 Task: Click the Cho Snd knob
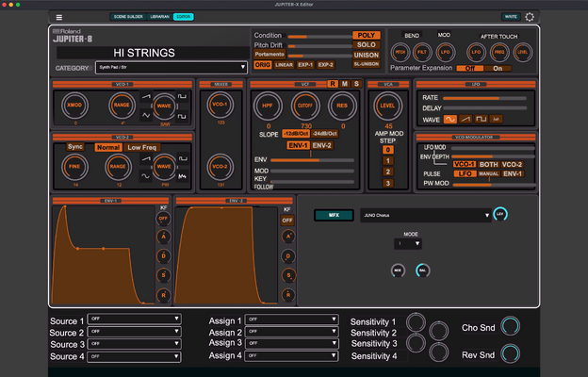511,326
